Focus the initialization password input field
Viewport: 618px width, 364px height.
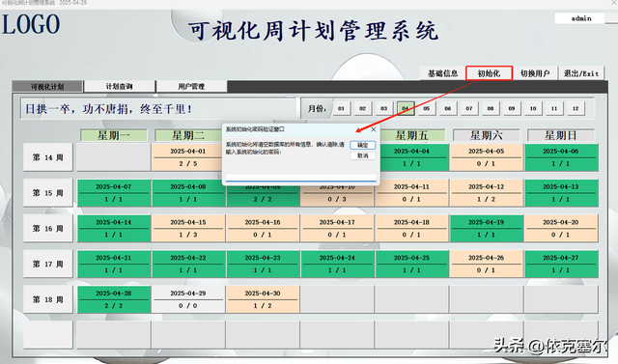[x=300, y=178]
